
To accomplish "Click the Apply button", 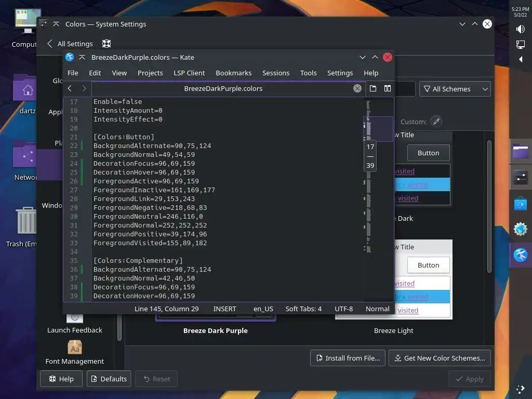I will click(x=470, y=379).
